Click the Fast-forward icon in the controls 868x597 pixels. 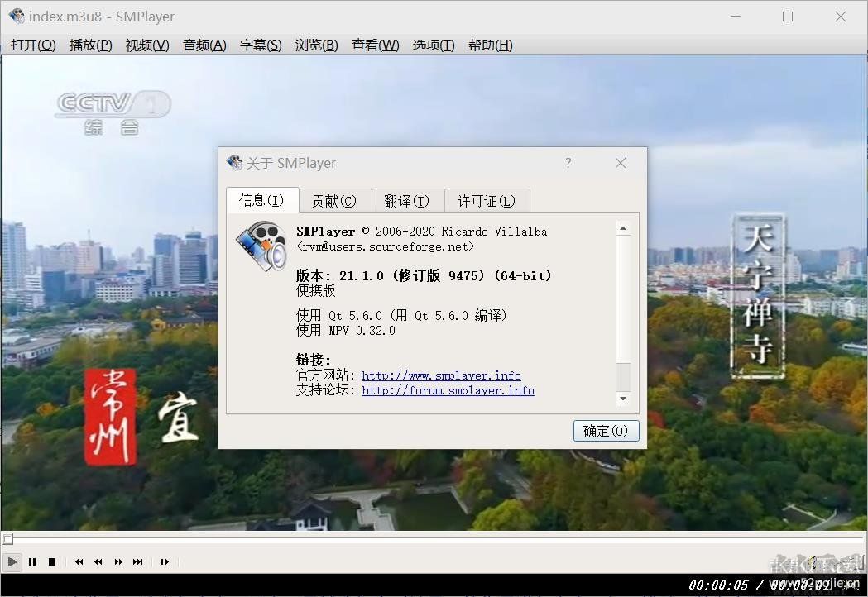pyautogui.click(x=118, y=561)
